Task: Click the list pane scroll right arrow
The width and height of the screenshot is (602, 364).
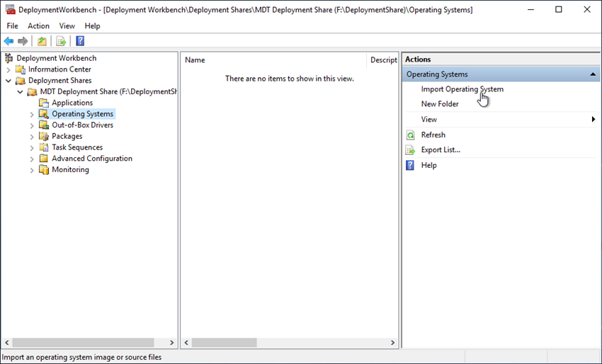Action: click(392, 343)
